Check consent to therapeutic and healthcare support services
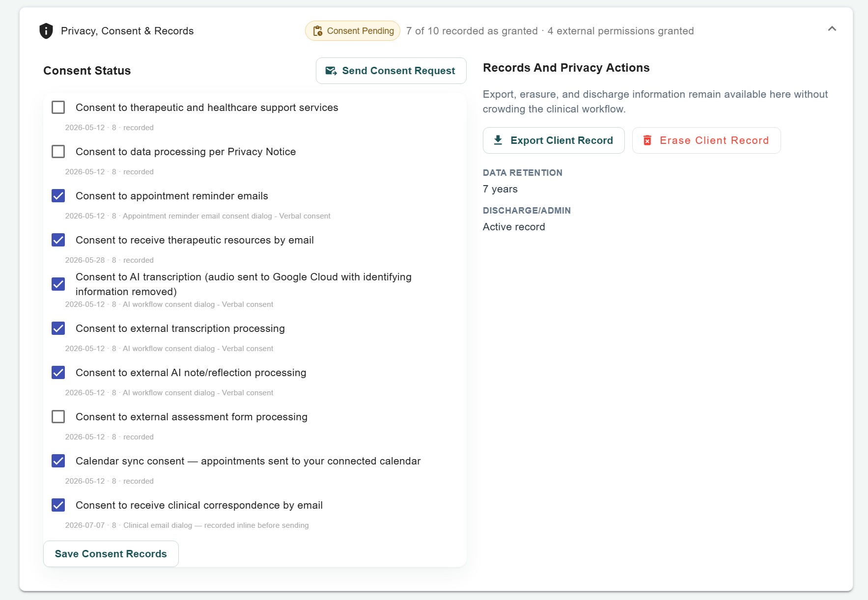Screen dimensions: 868x600 point(58,108)
